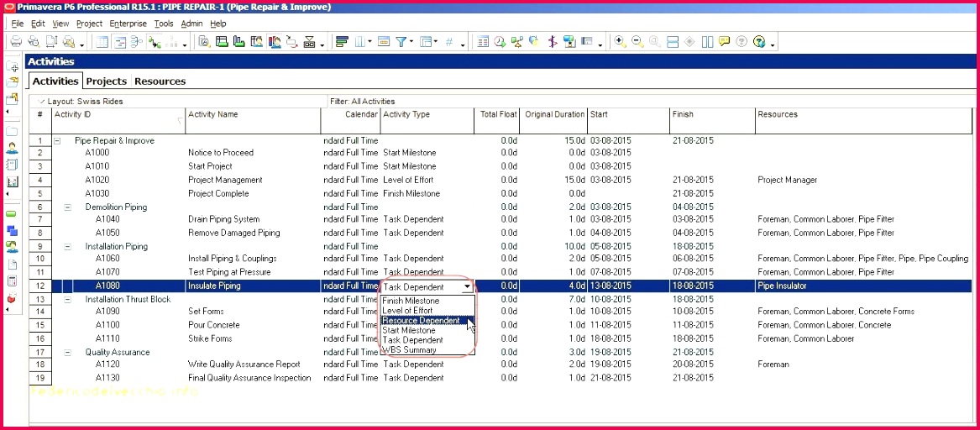Select Resource Dependent from the dropdown list
Screen dimensions: 980x430
(422, 320)
